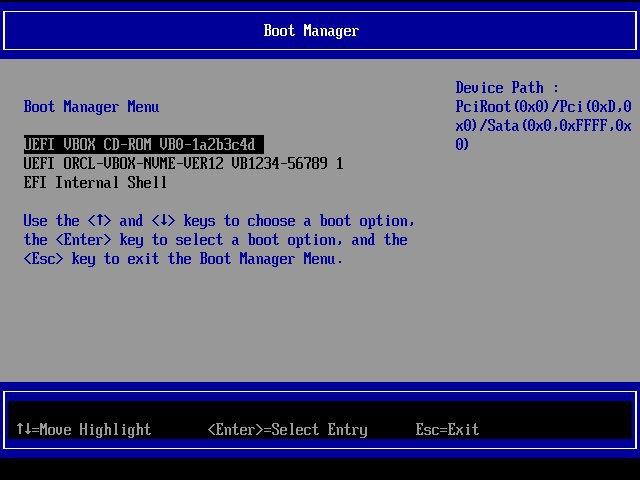Click the Boot Manager title text
640x480 pixels.
tap(311, 31)
